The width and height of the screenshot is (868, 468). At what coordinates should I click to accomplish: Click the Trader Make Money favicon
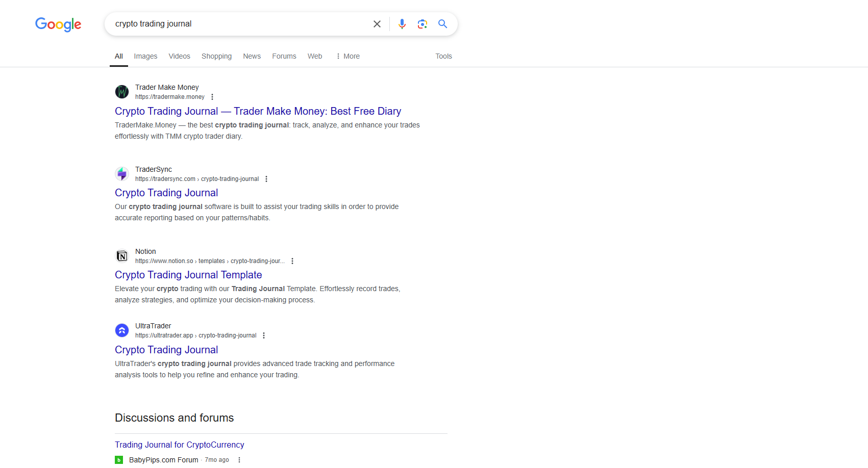tap(122, 92)
